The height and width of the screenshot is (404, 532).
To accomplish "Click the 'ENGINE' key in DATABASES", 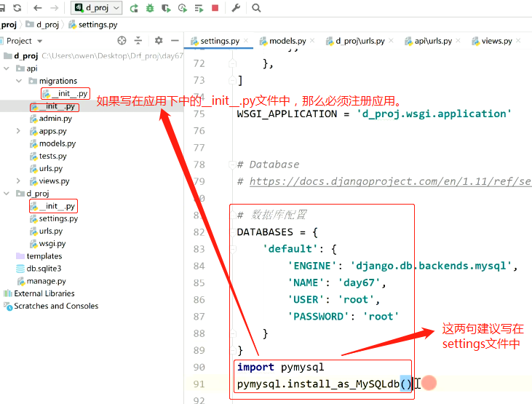I will pyautogui.click(x=312, y=266).
